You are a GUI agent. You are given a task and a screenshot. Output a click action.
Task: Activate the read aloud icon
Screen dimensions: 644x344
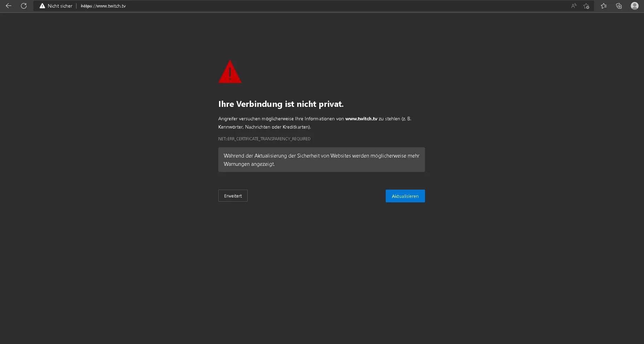pos(573,6)
